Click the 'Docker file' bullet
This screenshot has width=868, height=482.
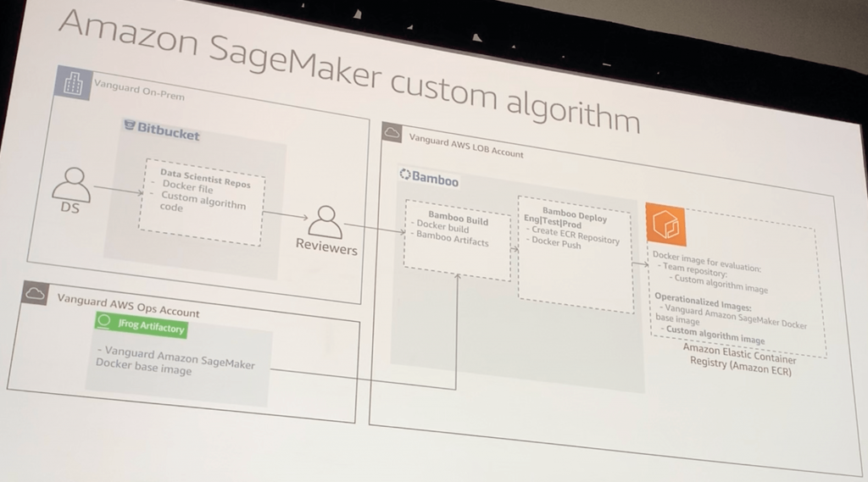(x=187, y=186)
